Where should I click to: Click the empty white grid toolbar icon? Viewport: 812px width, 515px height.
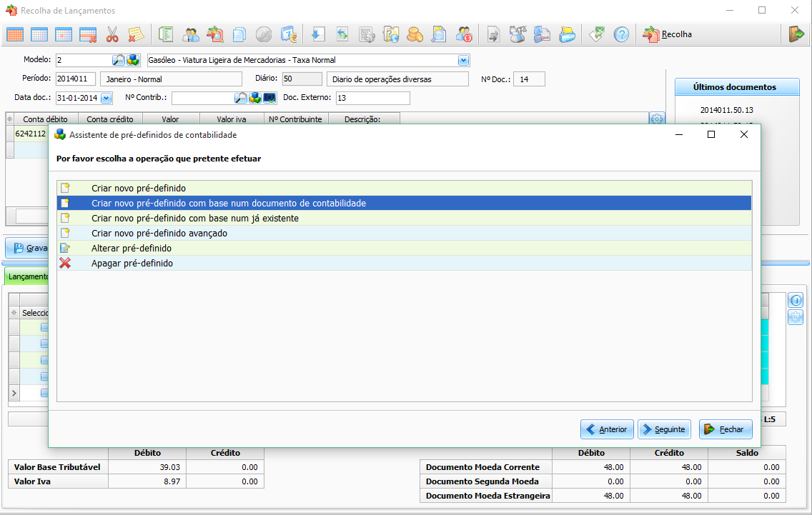(x=39, y=35)
